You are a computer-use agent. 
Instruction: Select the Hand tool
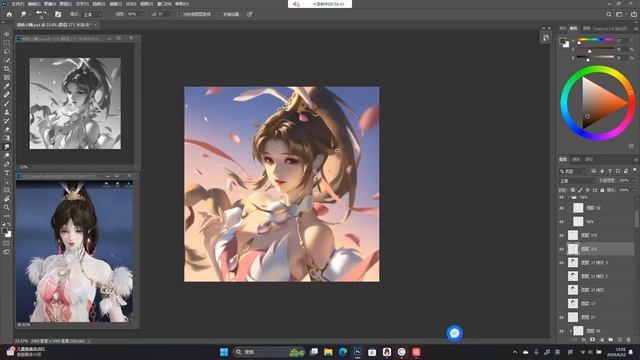[x=7, y=199]
